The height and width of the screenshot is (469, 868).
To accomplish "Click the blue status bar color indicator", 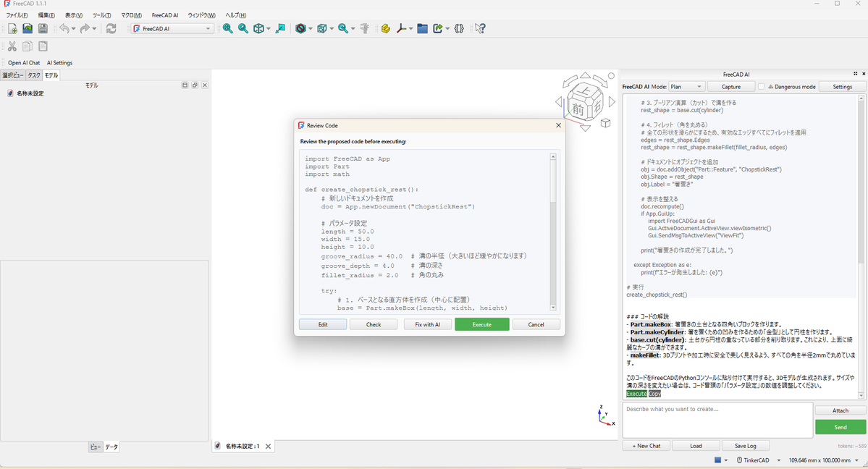I will (717, 460).
